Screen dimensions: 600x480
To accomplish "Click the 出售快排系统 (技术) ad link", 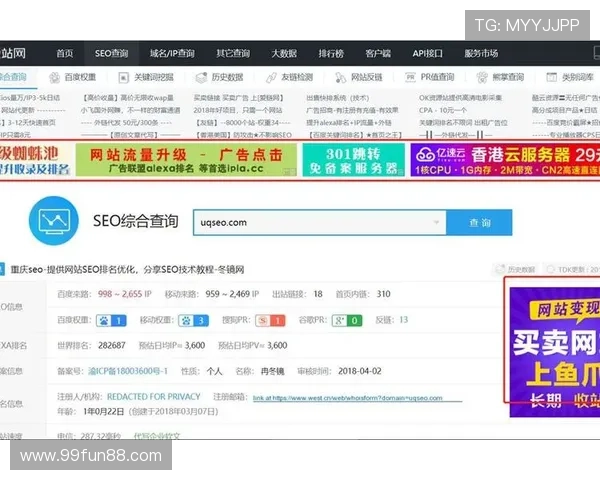I will click(x=338, y=98).
